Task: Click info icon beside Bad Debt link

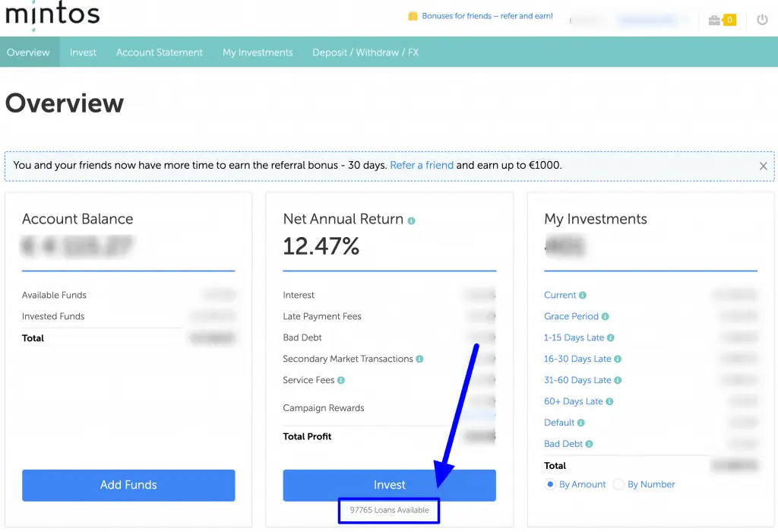Action: pos(590,445)
